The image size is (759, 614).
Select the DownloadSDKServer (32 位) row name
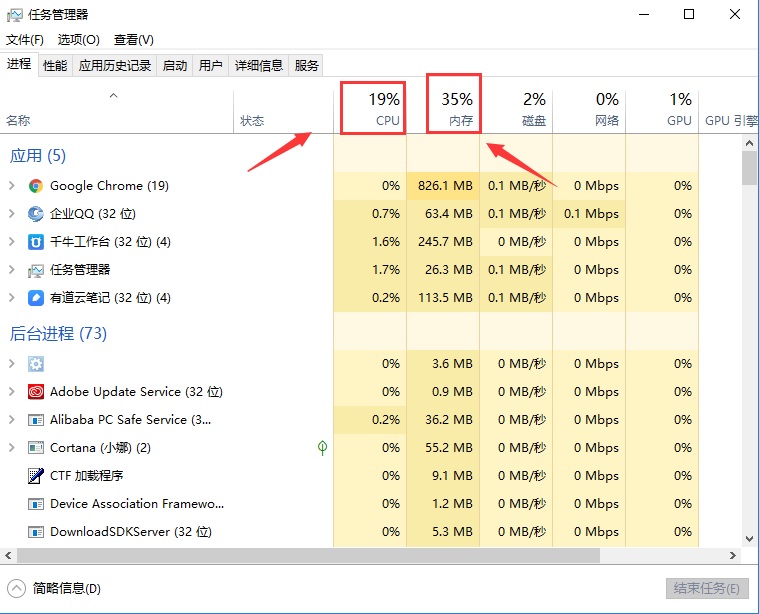coord(131,532)
